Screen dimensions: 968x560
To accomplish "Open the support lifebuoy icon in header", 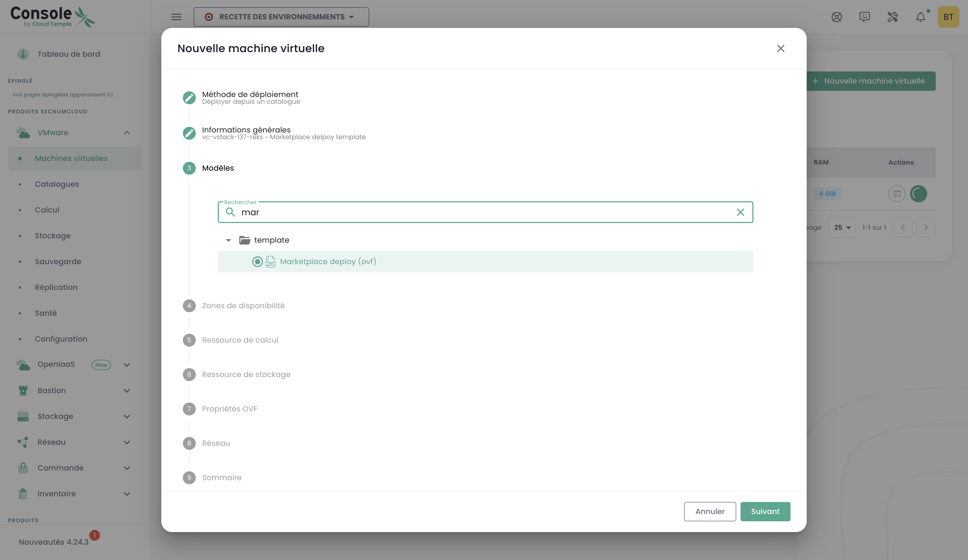I will 837,17.
